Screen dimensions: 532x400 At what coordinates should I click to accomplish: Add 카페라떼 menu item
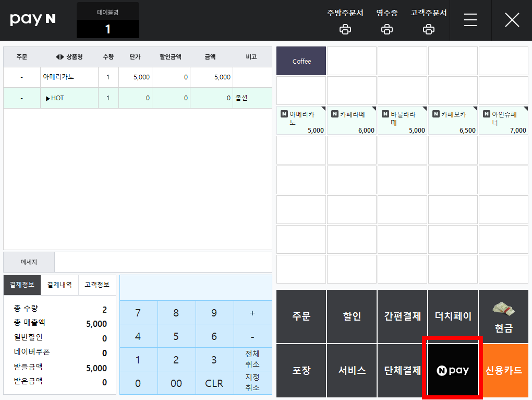click(x=352, y=121)
